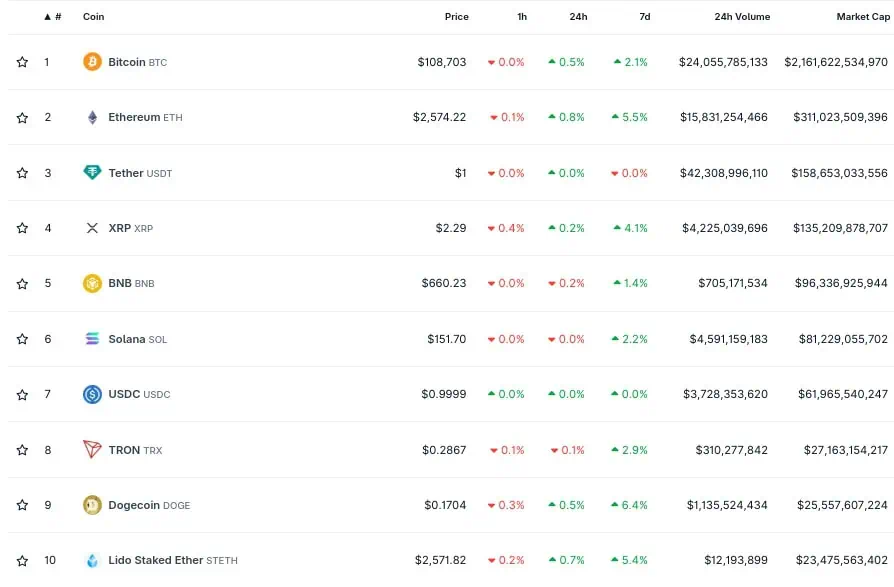This screenshot has width=894, height=587.
Task: Click Tether volume $42,308,996,110
Action: (724, 173)
